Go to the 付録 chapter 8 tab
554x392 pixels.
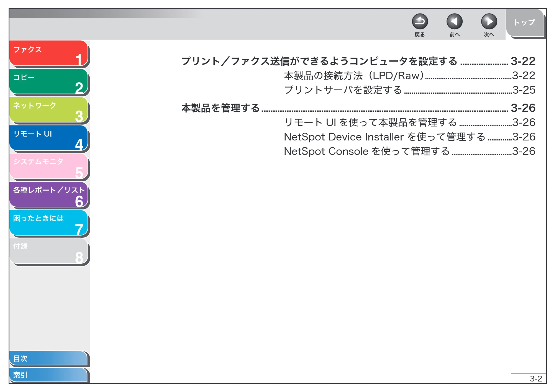pos(49,251)
